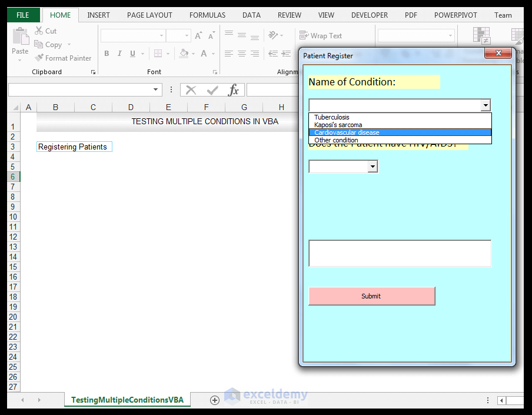The width and height of the screenshot is (532, 415).
Task: Click the Center align icon
Action: click(241, 54)
